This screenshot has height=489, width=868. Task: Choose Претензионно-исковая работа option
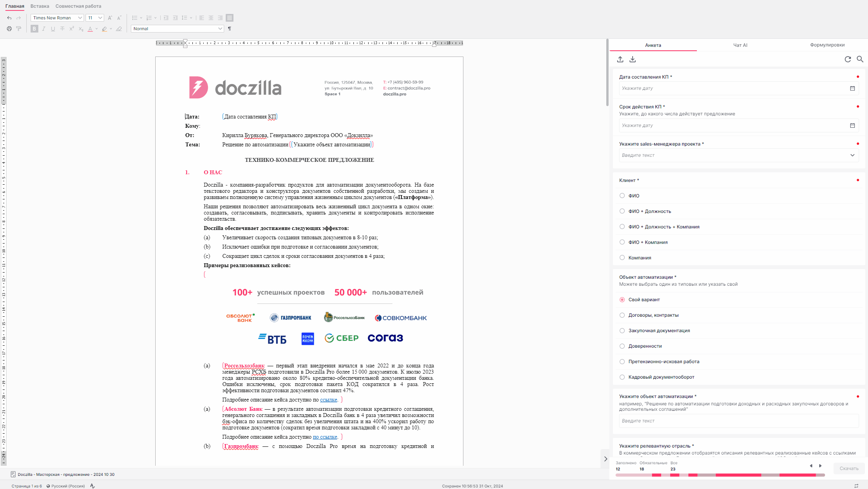click(x=622, y=362)
